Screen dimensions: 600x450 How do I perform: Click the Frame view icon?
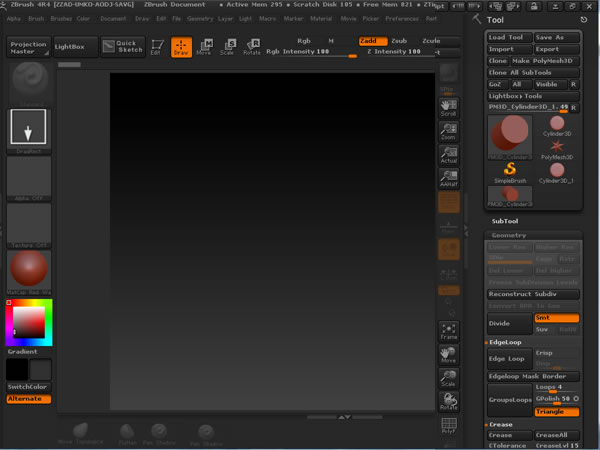[448, 332]
